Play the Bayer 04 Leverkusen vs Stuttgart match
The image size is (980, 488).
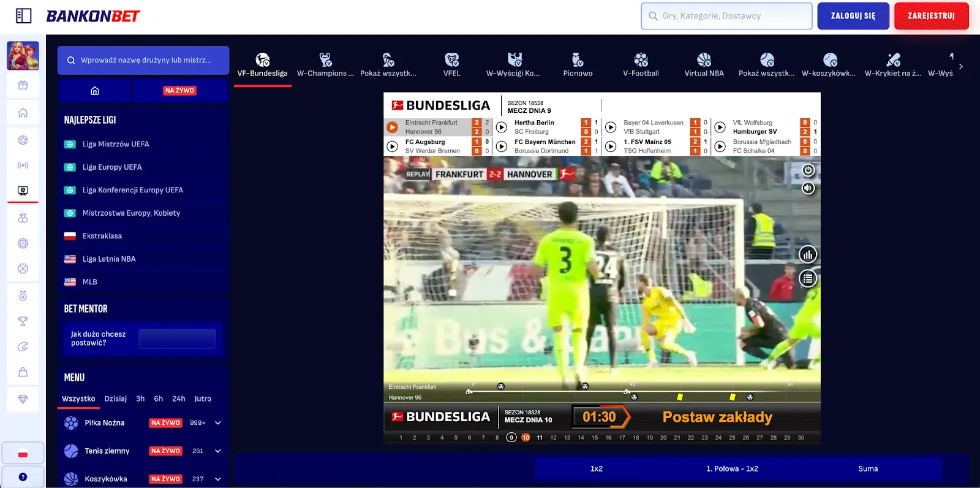coord(611,128)
